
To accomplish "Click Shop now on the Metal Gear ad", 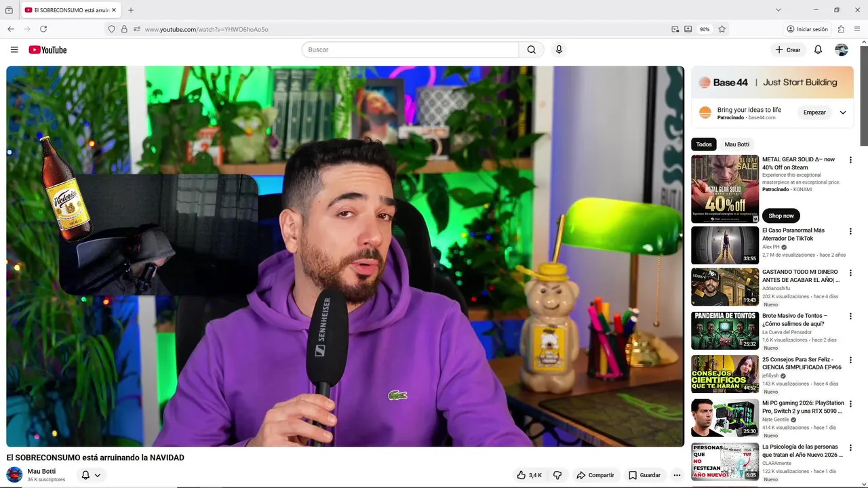I will [x=781, y=216].
